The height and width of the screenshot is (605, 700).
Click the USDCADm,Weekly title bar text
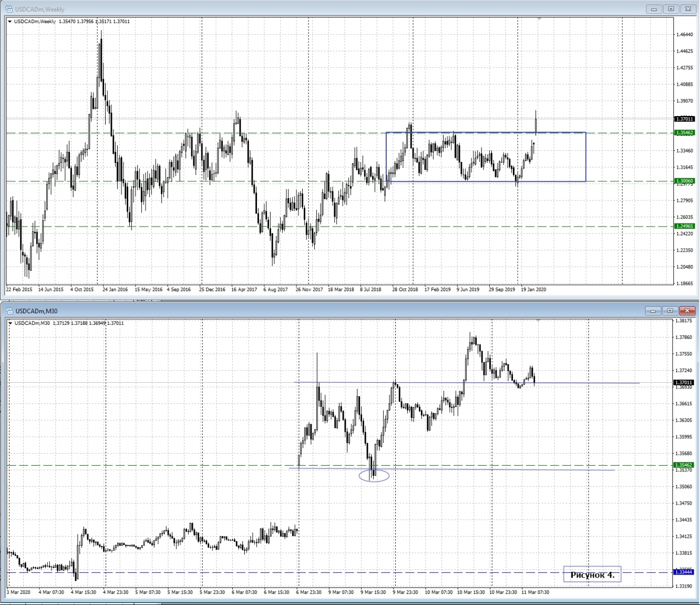coord(40,9)
